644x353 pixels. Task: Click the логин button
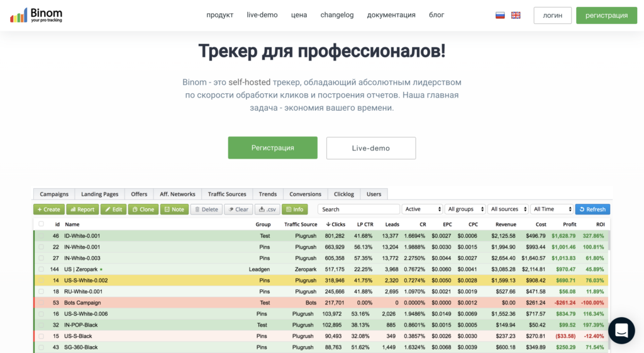[x=552, y=15]
